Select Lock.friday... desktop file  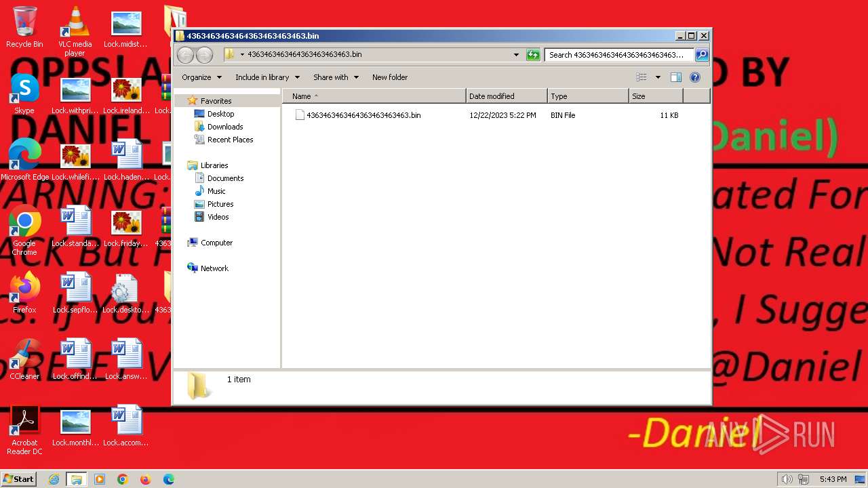click(x=126, y=228)
